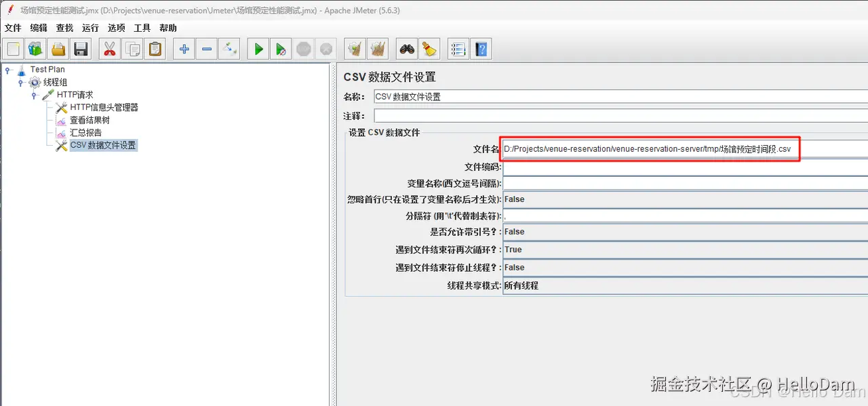Image resolution: width=868 pixels, height=406 pixels.
Task: Start the test with green play icon
Action: pos(258,49)
